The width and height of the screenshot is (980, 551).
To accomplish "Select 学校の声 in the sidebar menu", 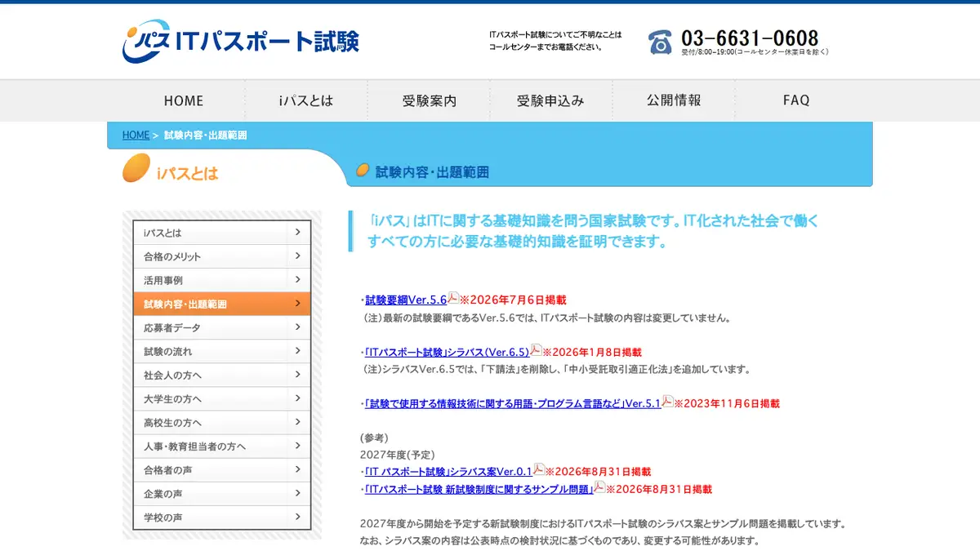I will coord(222,517).
